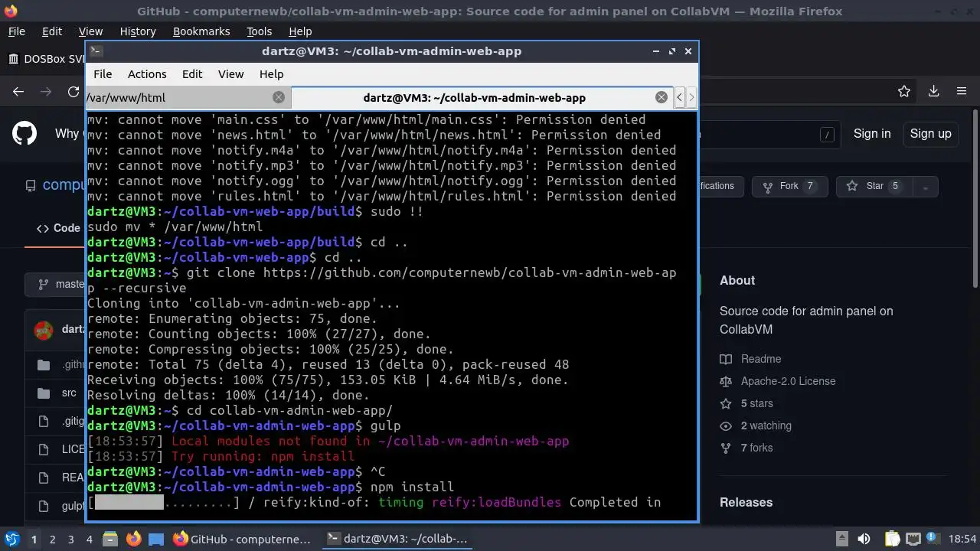Viewport: 980px width, 551px height.
Task: Open the Firefox downloads panel
Action: click(x=933, y=91)
